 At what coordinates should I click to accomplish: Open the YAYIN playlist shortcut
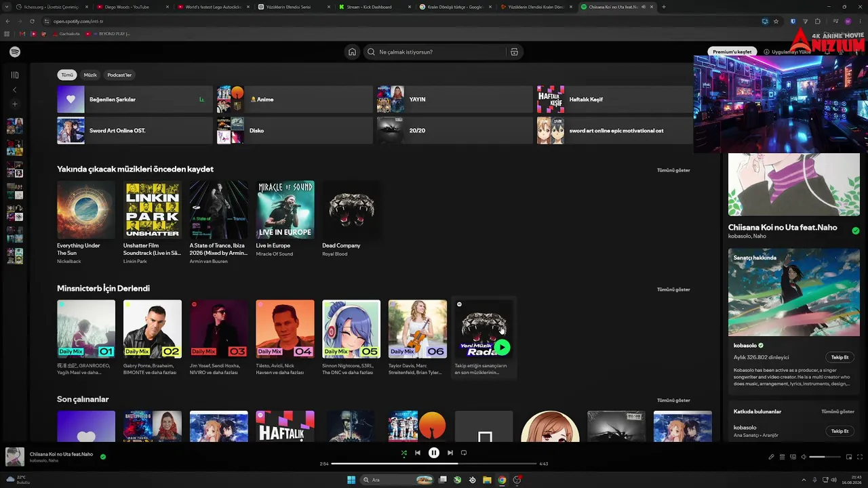(x=454, y=100)
